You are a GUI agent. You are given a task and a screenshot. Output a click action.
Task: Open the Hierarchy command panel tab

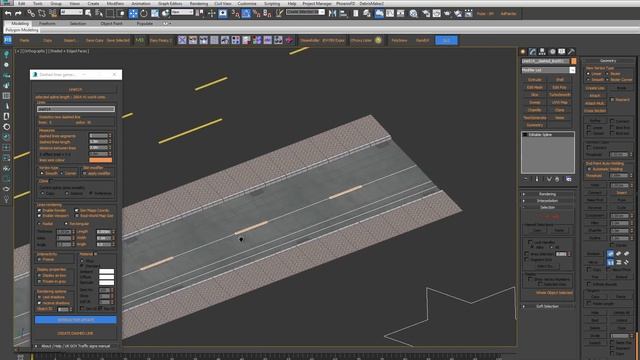click(x=542, y=51)
